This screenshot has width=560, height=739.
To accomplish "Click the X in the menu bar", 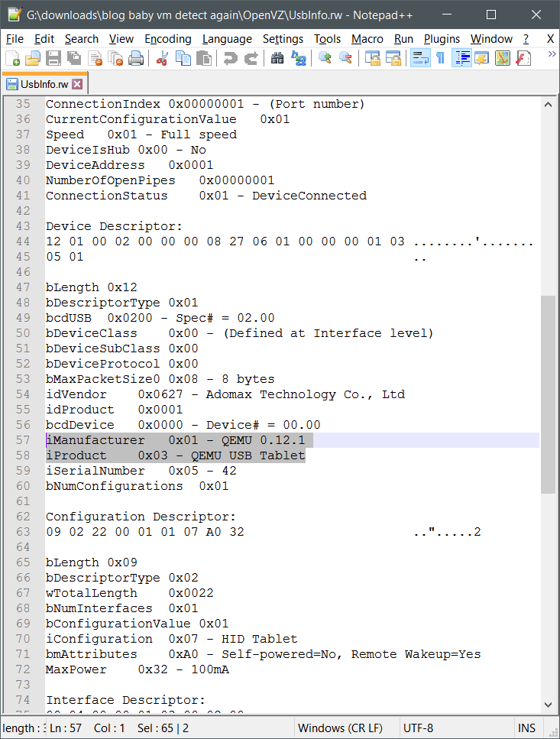I will (550, 39).
